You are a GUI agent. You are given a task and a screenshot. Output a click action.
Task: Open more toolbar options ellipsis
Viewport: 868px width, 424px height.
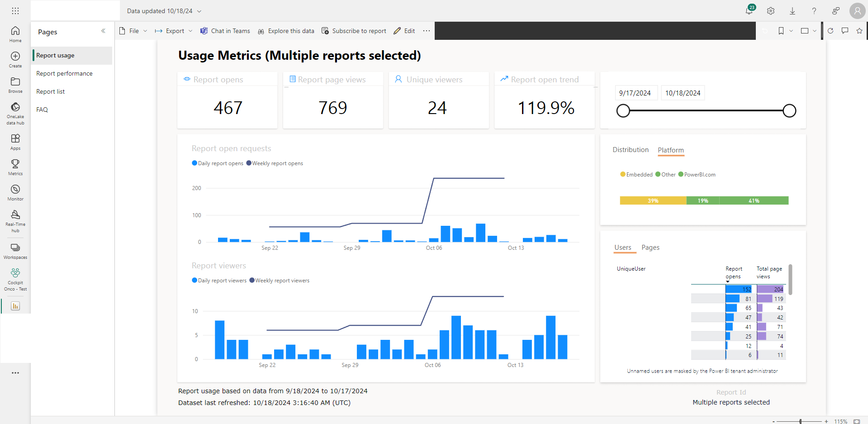(427, 31)
